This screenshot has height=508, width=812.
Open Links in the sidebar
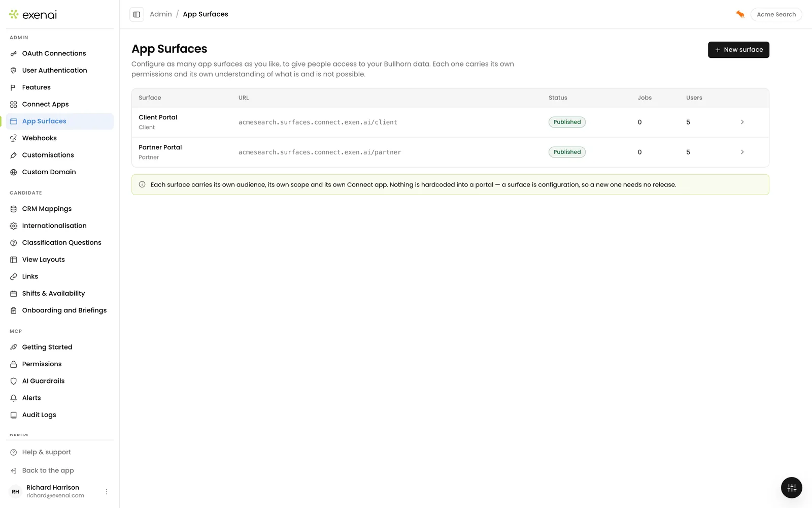[x=60, y=276]
